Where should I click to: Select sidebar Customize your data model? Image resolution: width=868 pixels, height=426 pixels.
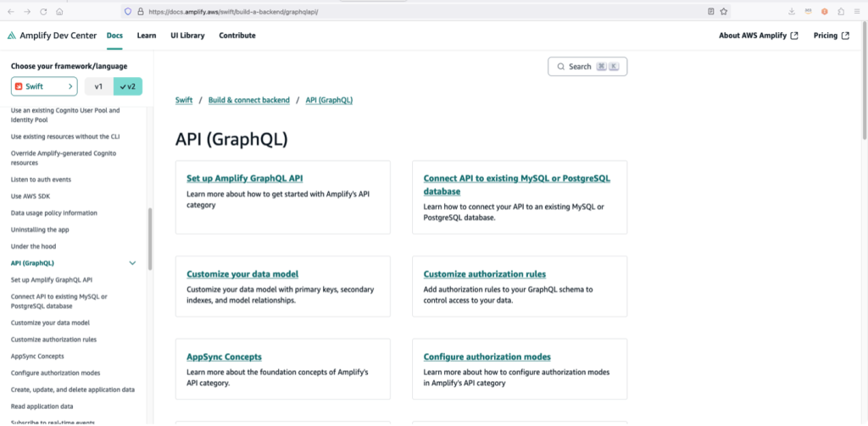[50, 323]
